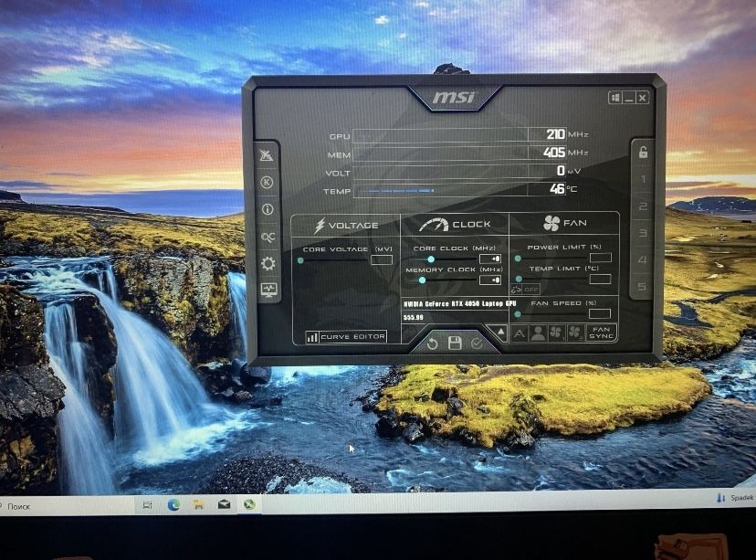Open the Mail app from the taskbar
Viewport: 756px width, 560px height.
pos(224,504)
